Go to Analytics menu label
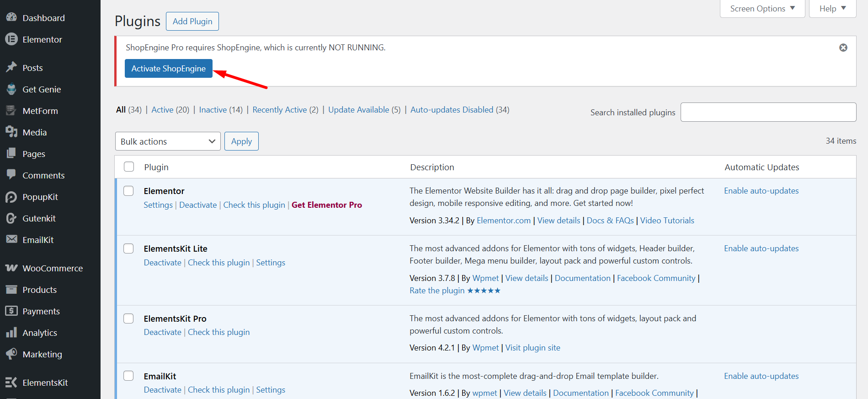The image size is (868, 399). click(x=40, y=333)
